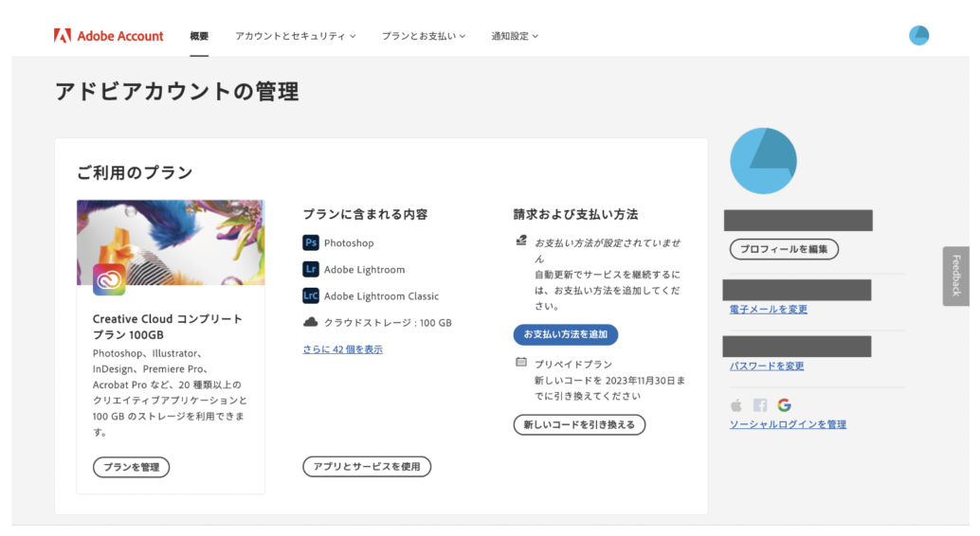
Task: Open the パスワードを変更 link
Action: (x=767, y=366)
